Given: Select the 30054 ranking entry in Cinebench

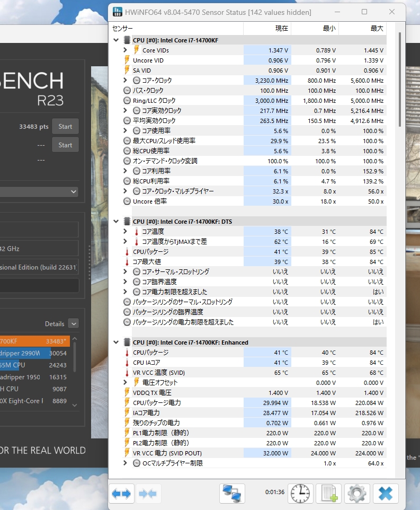Looking at the screenshot, I should pos(34,353).
